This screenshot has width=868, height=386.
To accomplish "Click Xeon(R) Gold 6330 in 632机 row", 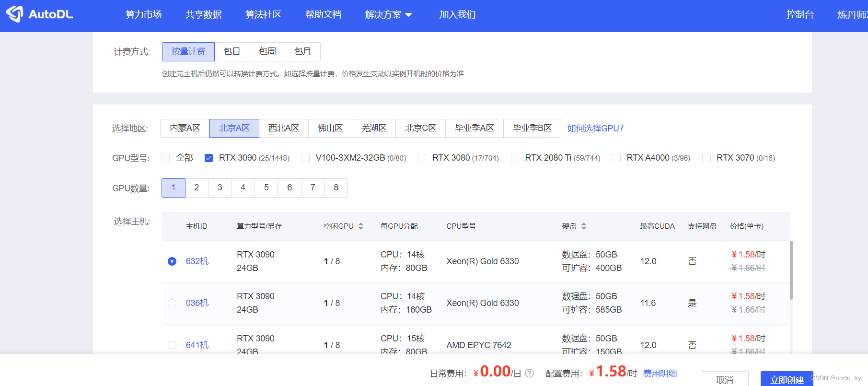I will pyautogui.click(x=483, y=261).
